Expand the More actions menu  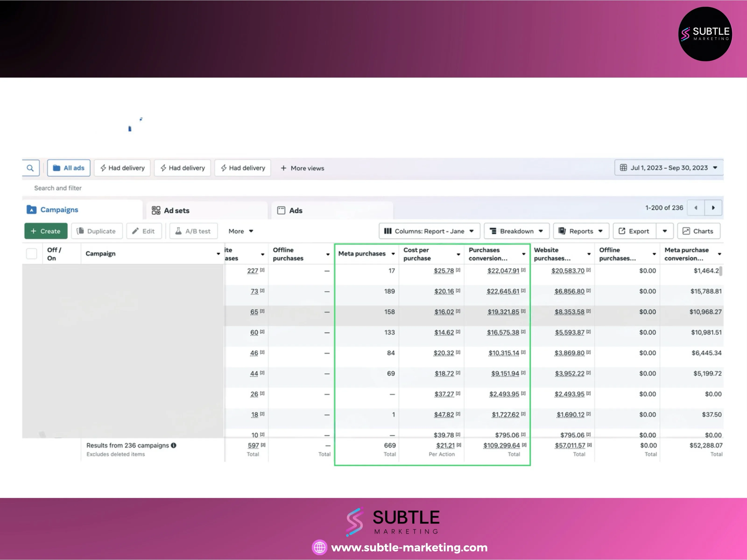point(241,231)
